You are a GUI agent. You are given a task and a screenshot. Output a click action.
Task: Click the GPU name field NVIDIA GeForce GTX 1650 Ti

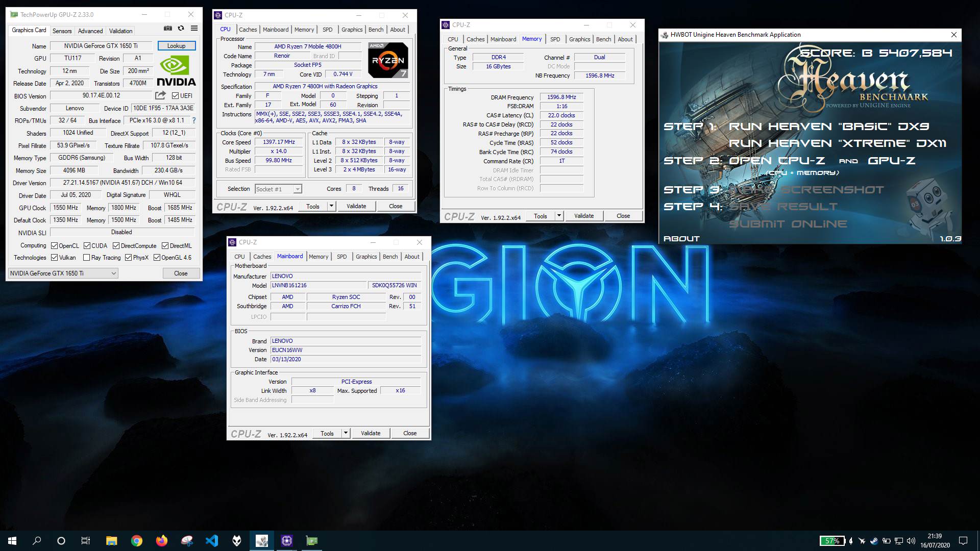click(x=101, y=46)
